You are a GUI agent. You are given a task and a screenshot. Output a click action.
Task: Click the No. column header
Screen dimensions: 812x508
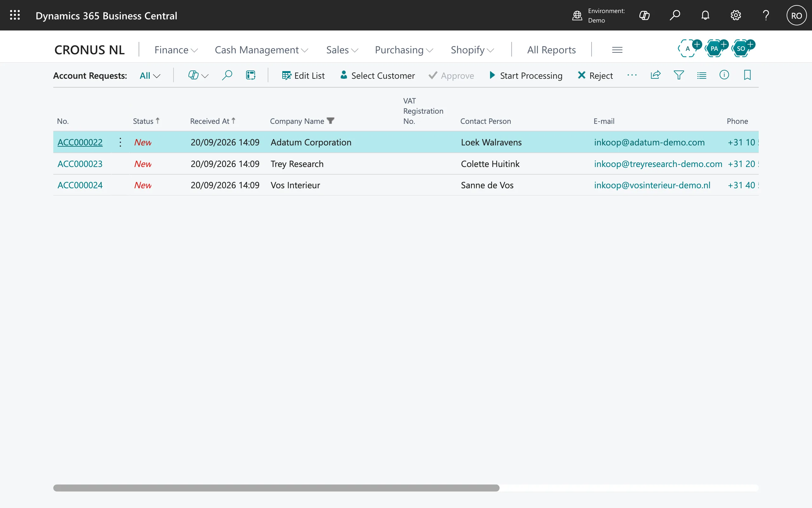[63, 121]
